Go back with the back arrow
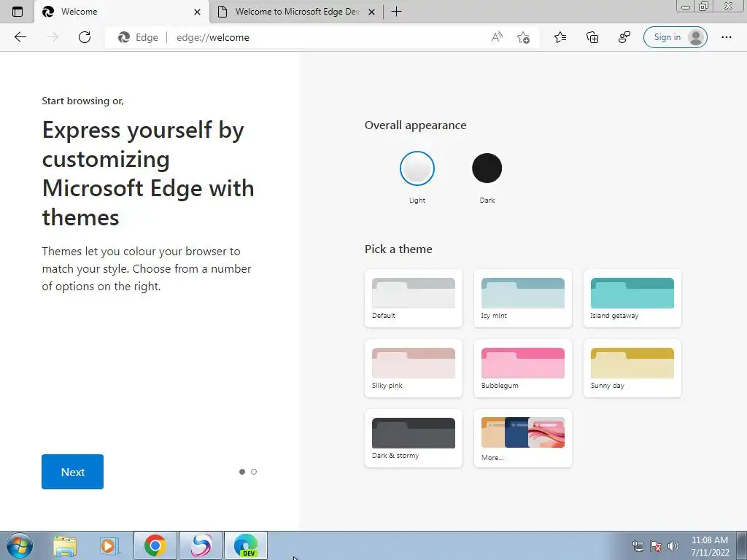The image size is (747, 560). [x=20, y=37]
